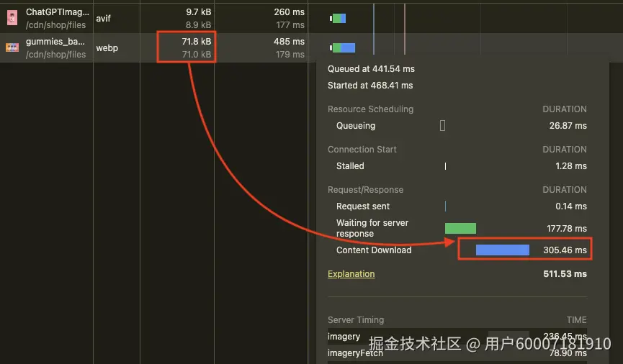Click the 179 ms latency value
This screenshot has height=364, width=623.
click(x=290, y=55)
